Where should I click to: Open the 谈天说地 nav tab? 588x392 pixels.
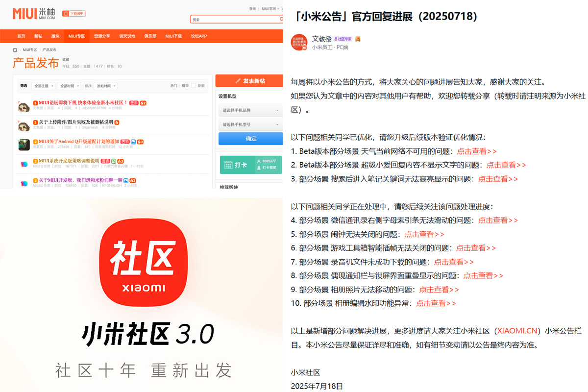click(127, 36)
